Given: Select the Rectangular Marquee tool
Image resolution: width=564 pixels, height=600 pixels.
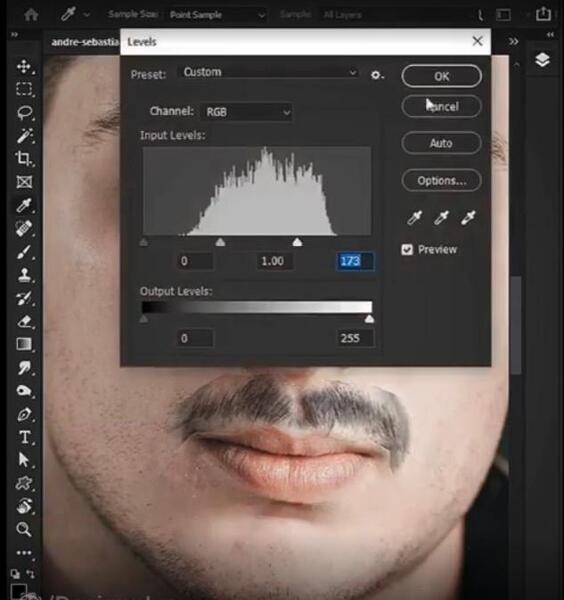Looking at the screenshot, I should [24, 89].
